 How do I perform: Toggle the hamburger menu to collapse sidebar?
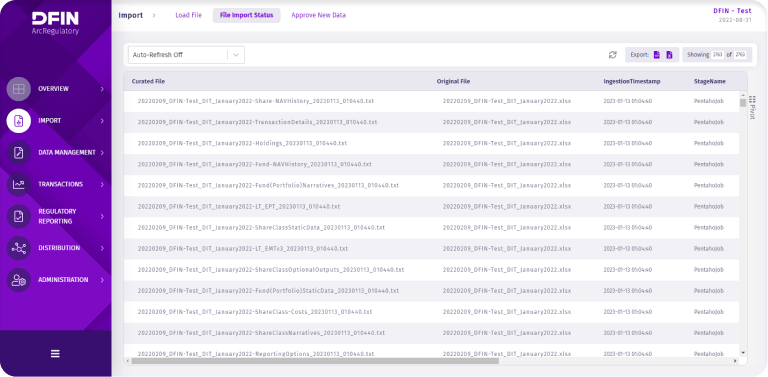coord(55,353)
